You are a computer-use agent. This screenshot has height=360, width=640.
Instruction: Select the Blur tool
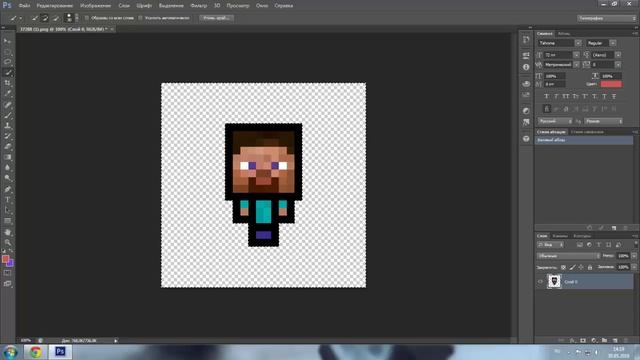pyautogui.click(x=7, y=168)
